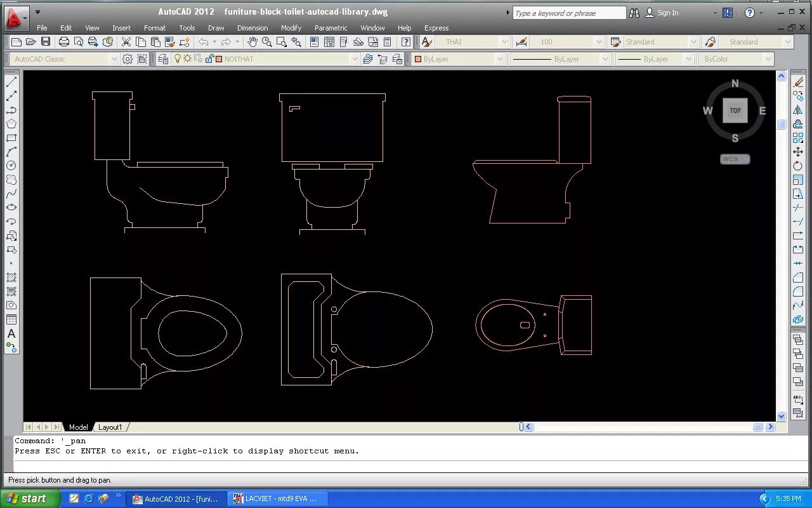Viewport: 812px width, 508px height.
Task: Open the Insert menu
Action: (121, 28)
